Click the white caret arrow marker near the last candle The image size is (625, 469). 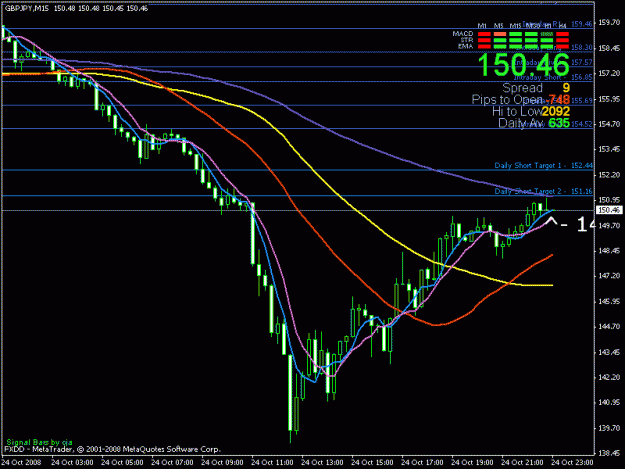point(551,221)
